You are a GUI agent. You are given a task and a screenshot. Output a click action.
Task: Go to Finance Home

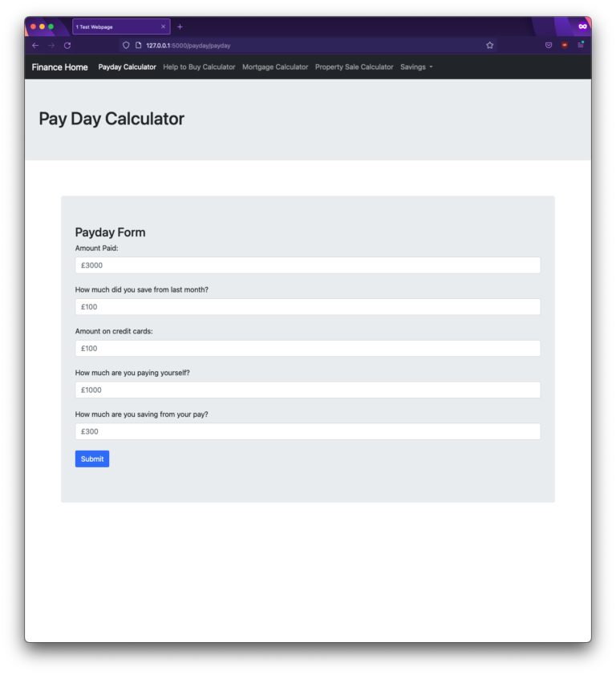pyautogui.click(x=59, y=67)
